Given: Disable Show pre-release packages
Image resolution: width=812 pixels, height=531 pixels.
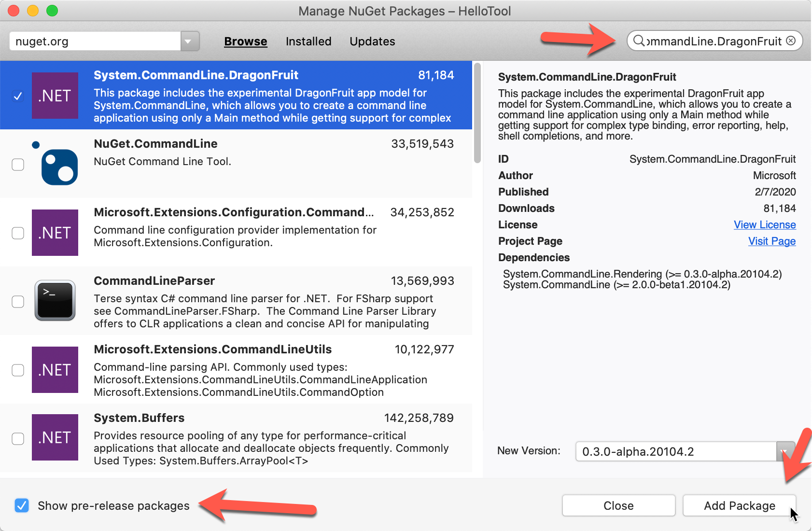Looking at the screenshot, I should pyautogui.click(x=21, y=505).
